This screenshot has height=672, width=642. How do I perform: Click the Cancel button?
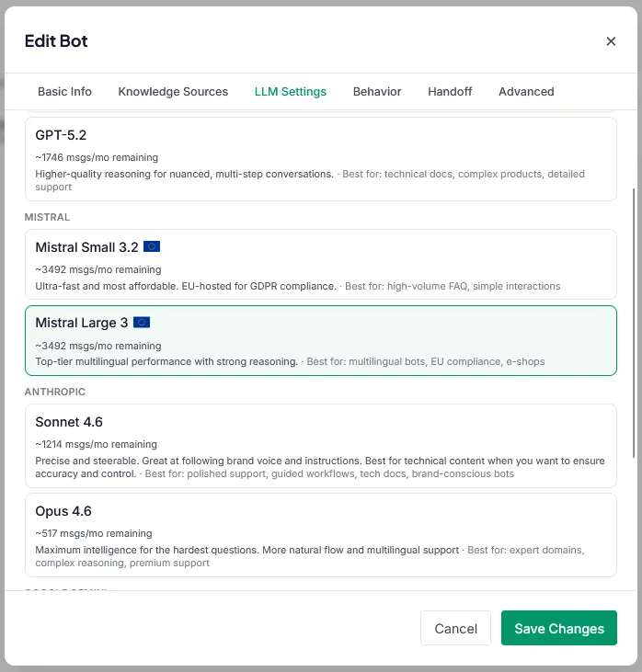coord(455,628)
